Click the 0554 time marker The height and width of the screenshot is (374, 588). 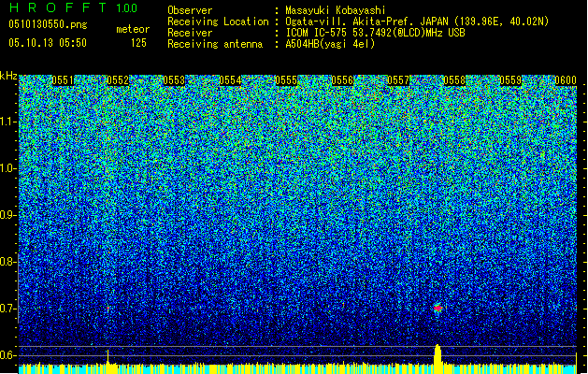(x=230, y=80)
